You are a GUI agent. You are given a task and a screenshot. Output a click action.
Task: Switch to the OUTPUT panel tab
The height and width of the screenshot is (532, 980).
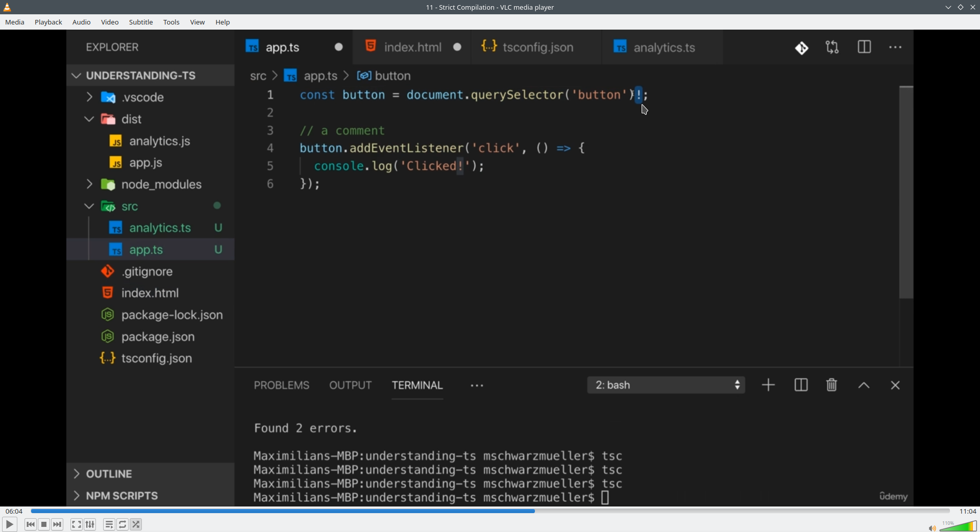pyautogui.click(x=351, y=385)
